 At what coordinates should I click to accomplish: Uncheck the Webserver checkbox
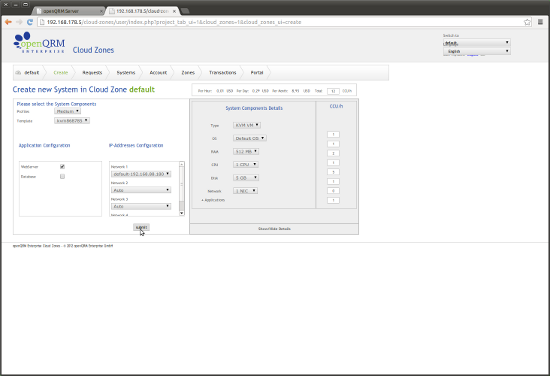click(62, 167)
